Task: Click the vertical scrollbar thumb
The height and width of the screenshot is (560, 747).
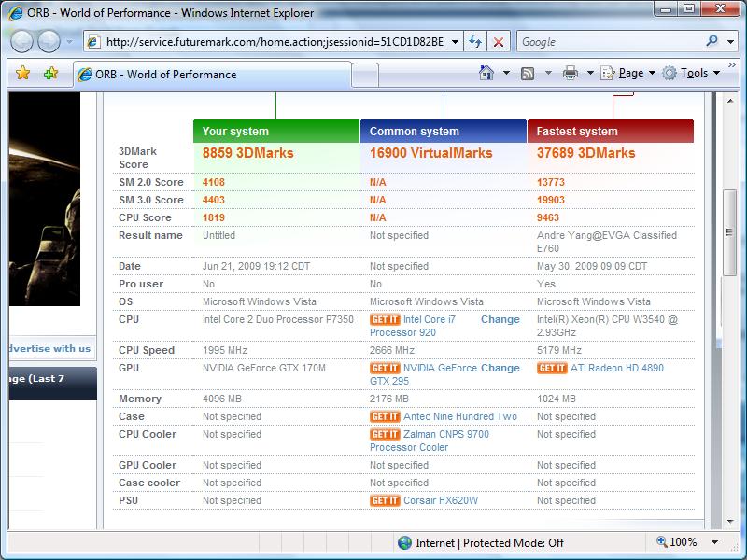Action: [x=729, y=231]
